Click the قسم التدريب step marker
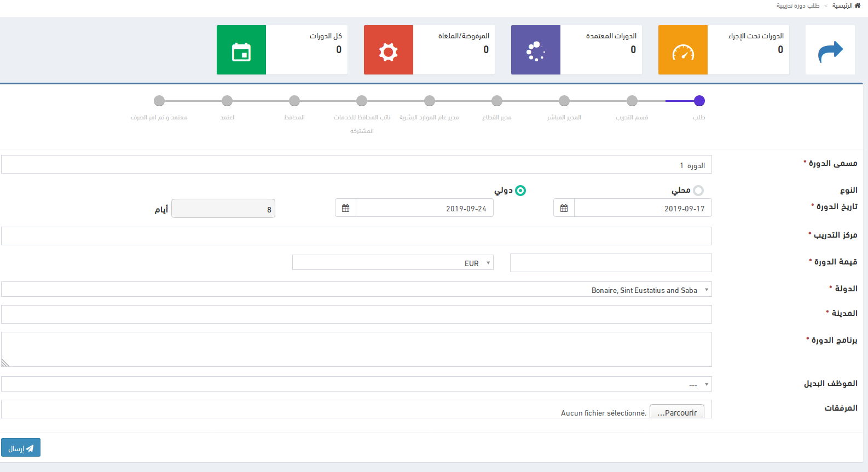This screenshot has height=472, width=868. (x=632, y=101)
